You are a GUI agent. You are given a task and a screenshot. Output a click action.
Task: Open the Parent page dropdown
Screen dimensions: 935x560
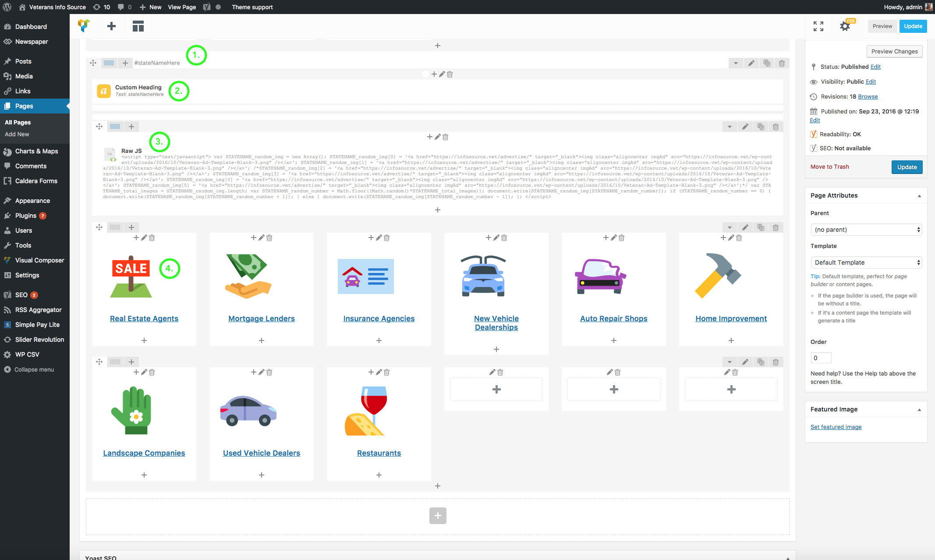click(x=866, y=230)
